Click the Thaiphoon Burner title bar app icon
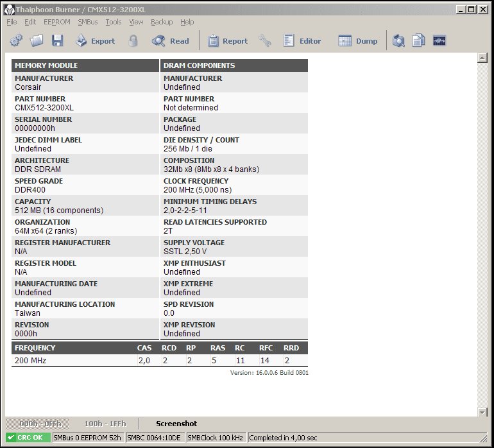 10,10
